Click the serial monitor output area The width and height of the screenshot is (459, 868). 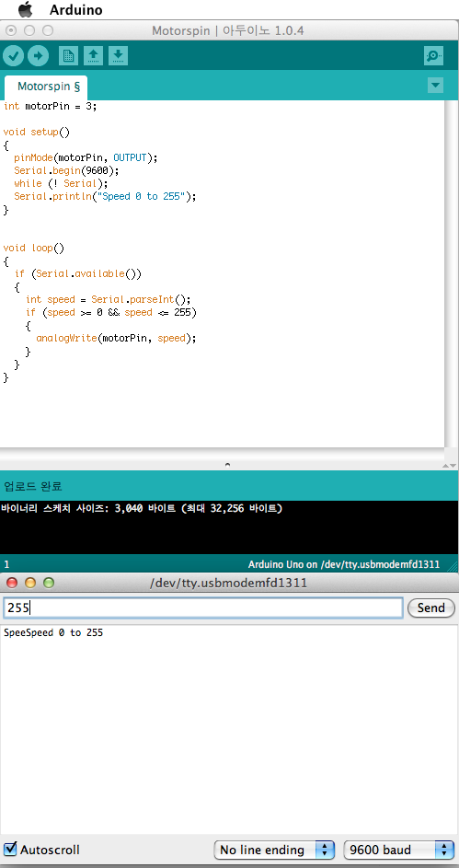229,729
